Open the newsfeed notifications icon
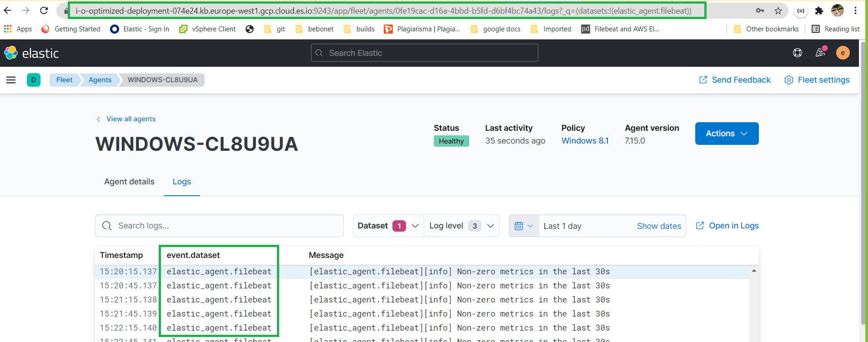This screenshot has width=868, height=342. (x=820, y=53)
